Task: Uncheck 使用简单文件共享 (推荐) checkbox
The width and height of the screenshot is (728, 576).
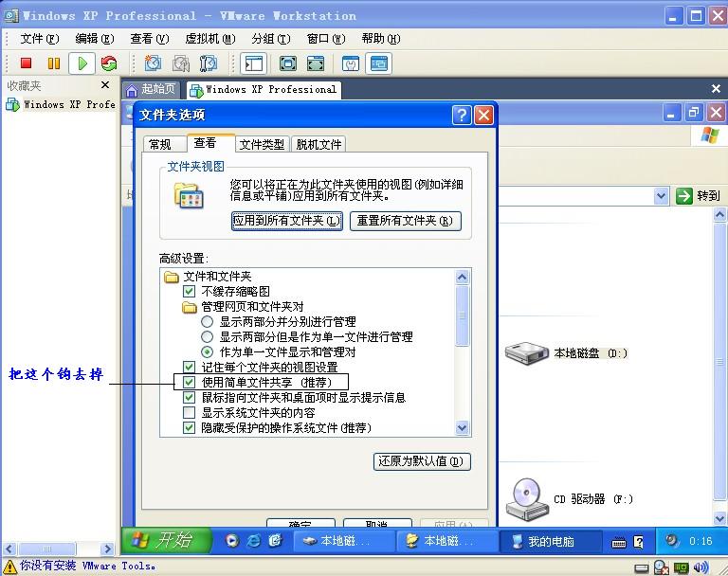Action: click(190, 382)
